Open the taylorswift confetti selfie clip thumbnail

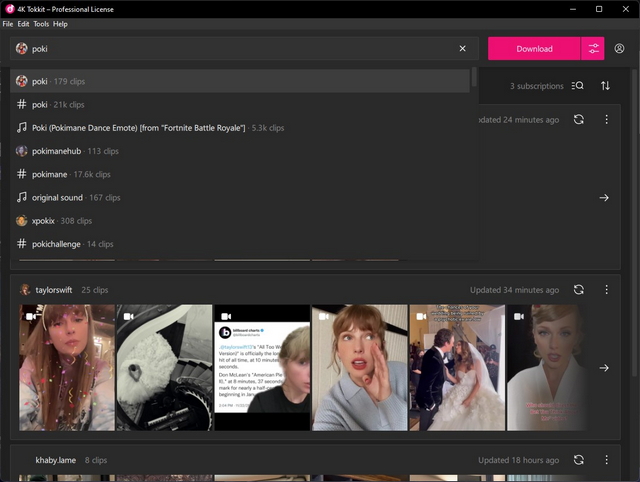point(67,367)
